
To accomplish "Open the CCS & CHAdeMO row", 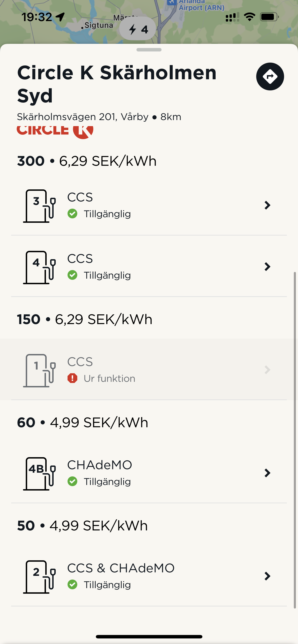I will (x=149, y=577).
